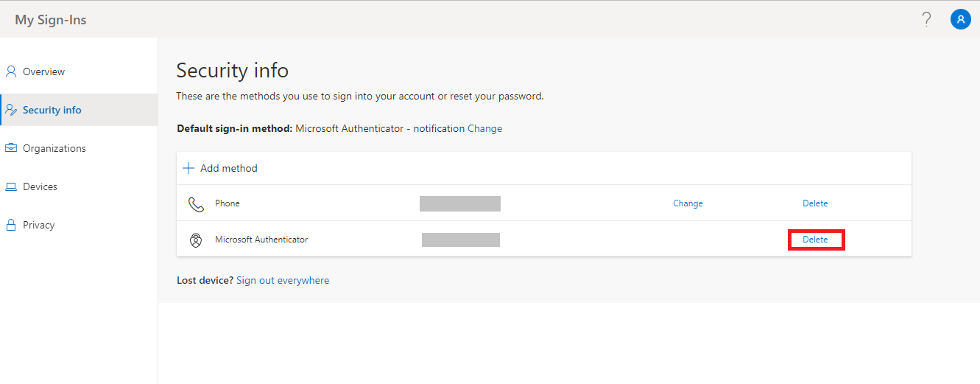Image resolution: width=980 pixels, height=384 pixels.
Task: Change the default sign-in method
Action: click(x=484, y=128)
